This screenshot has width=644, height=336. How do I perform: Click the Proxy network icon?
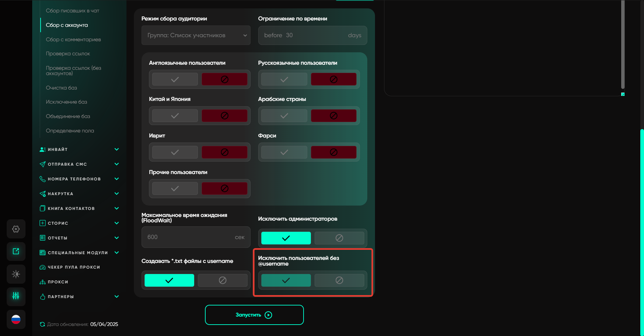tap(43, 282)
